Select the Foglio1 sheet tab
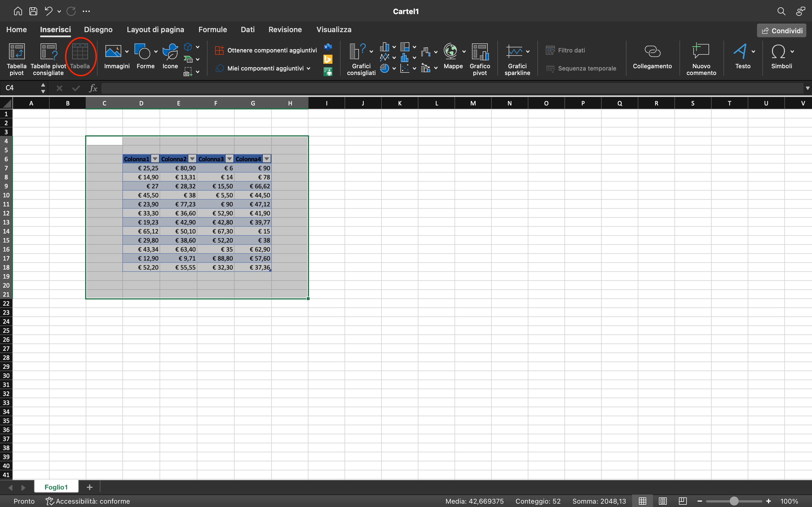The height and width of the screenshot is (507, 812). (56, 486)
